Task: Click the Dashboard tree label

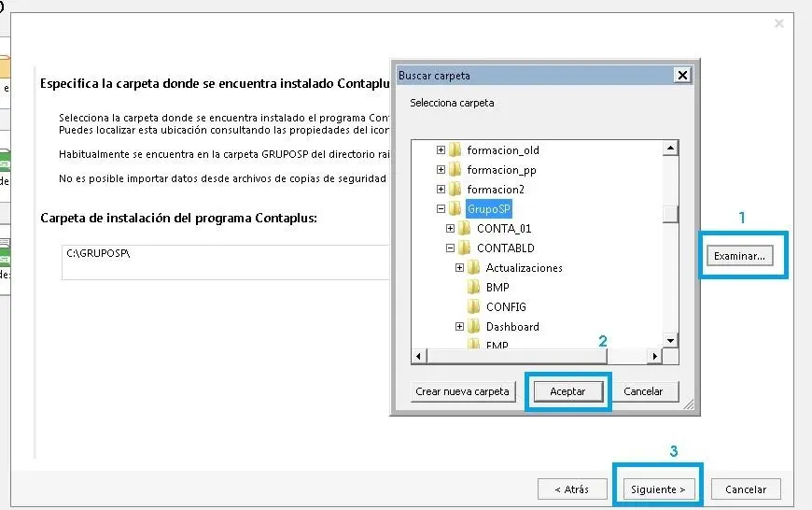Action: (x=512, y=327)
